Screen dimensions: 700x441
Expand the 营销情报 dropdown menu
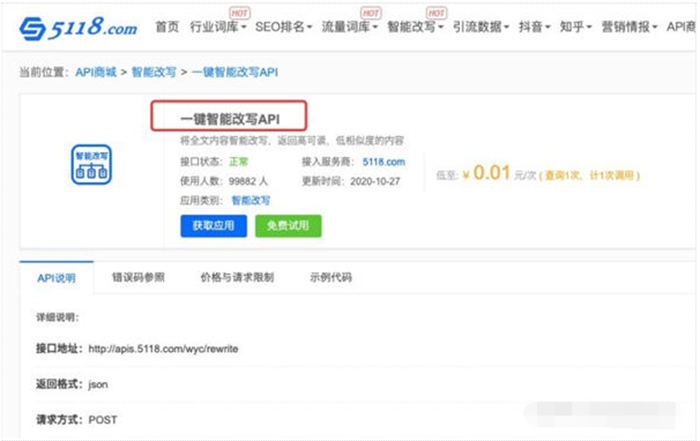(x=629, y=27)
